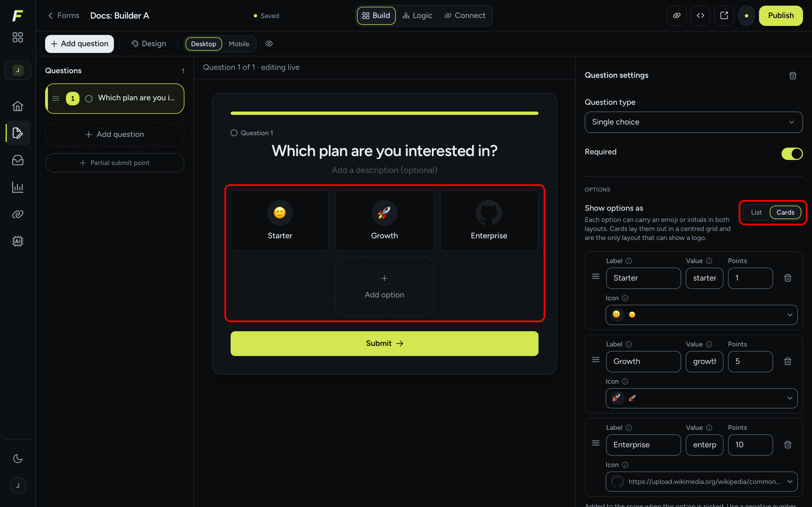Screen dimensions: 812x507
Task: Open the analytics bar chart icon
Action: point(17,187)
